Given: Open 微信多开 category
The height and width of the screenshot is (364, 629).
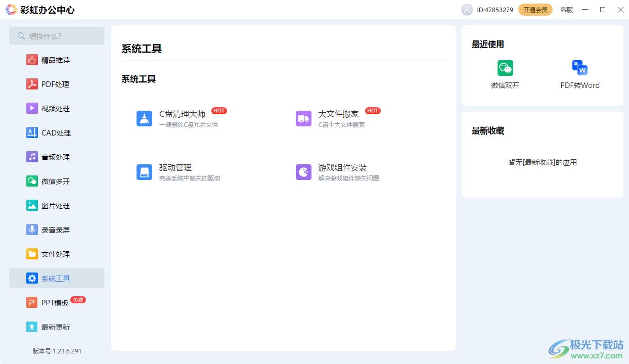Looking at the screenshot, I should 56,181.
